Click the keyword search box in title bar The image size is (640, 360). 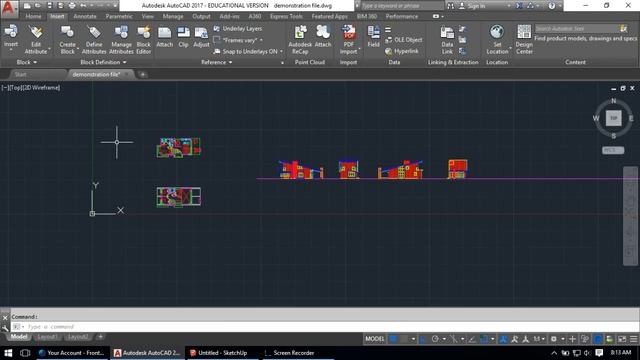point(402,6)
